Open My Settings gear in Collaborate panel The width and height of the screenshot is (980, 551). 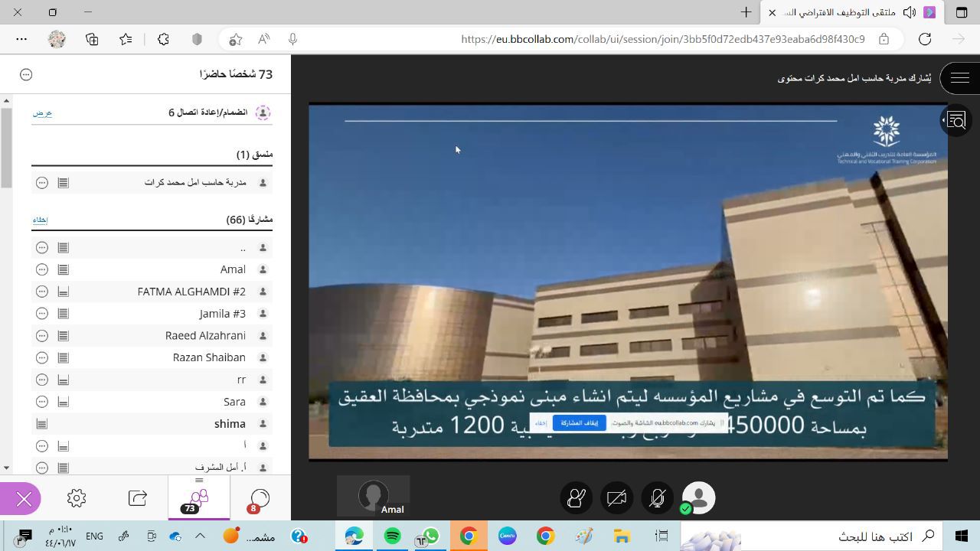coord(77,499)
